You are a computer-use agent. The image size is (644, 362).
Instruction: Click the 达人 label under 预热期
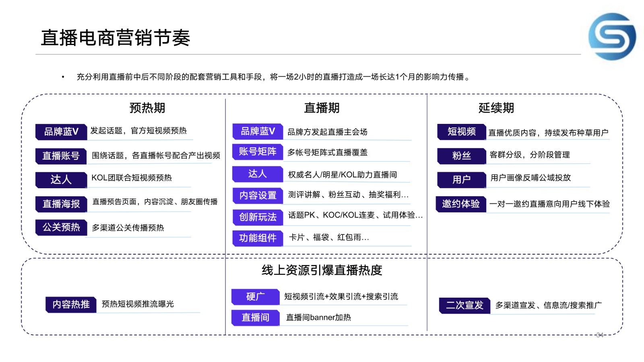[61, 180]
